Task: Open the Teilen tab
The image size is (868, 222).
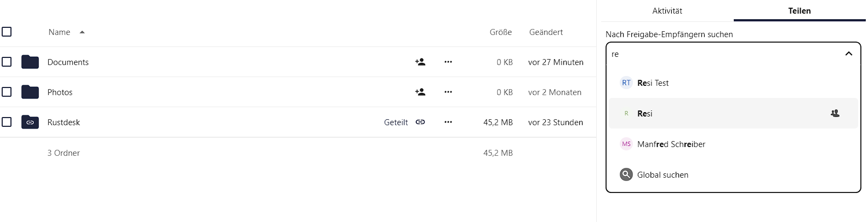Action: coord(800,11)
